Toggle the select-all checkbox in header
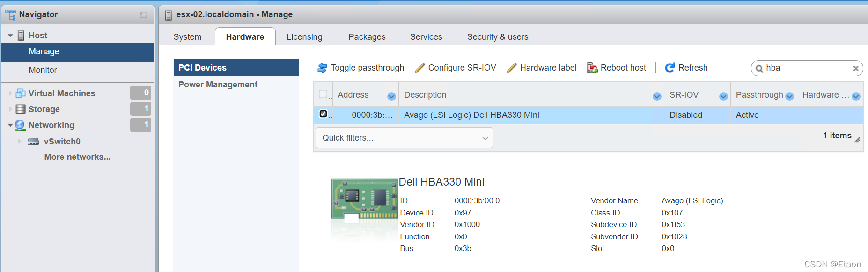Screen dimensions: 868x272 323,94
